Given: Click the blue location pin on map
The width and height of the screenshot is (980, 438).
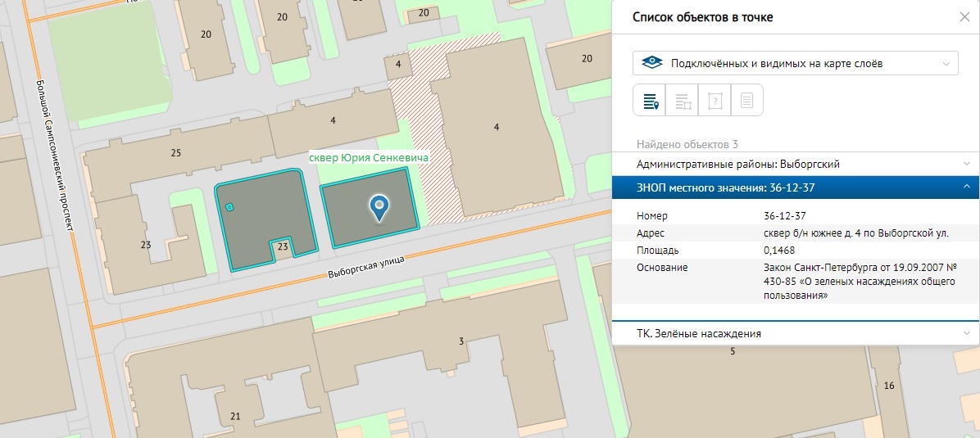Looking at the screenshot, I should click(x=379, y=208).
